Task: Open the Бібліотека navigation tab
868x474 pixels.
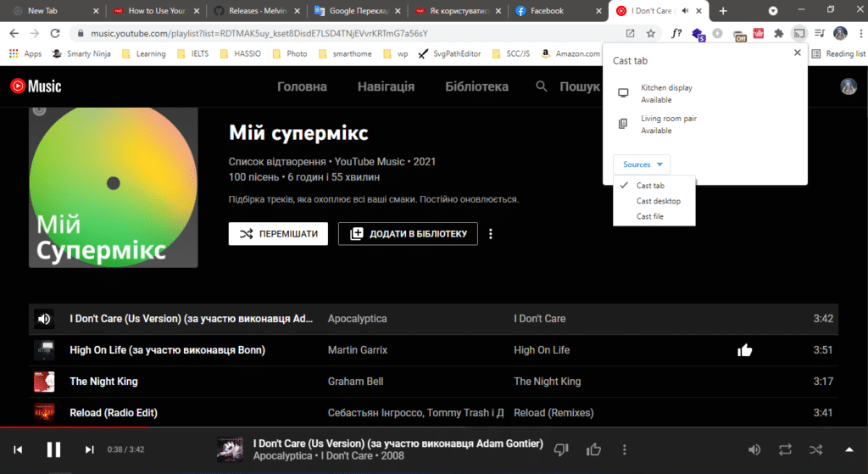Action: click(x=476, y=86)
